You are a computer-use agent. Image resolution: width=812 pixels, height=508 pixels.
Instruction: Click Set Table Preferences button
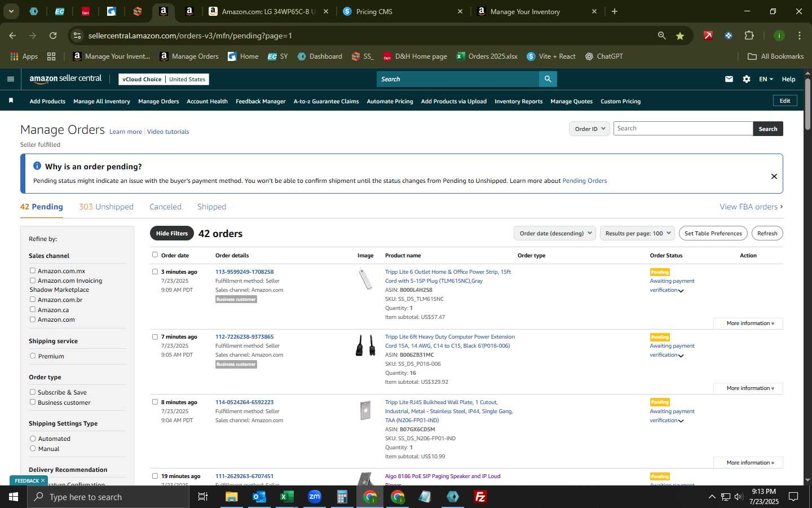click(x=713, y=233)
